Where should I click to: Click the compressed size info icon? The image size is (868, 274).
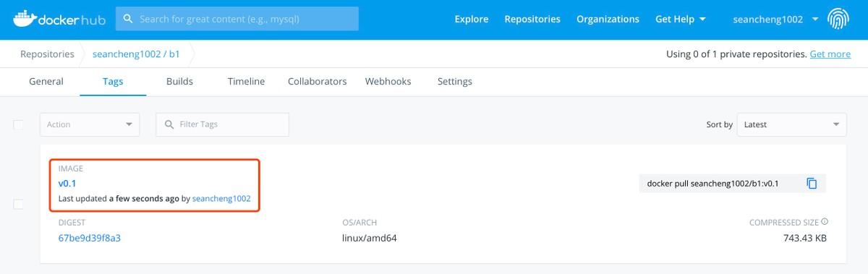825,223
